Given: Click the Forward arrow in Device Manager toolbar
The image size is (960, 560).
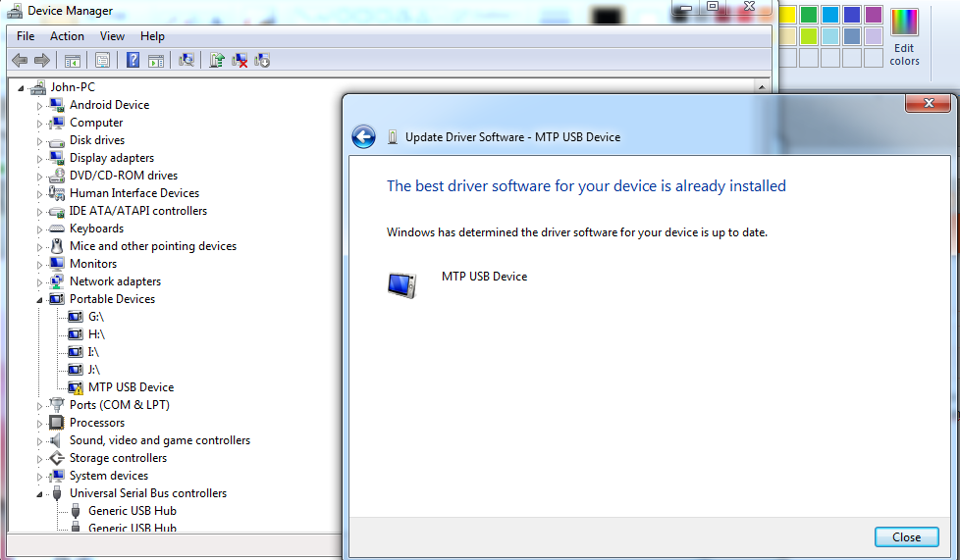Looking at the screenshot, I should 41,60.
